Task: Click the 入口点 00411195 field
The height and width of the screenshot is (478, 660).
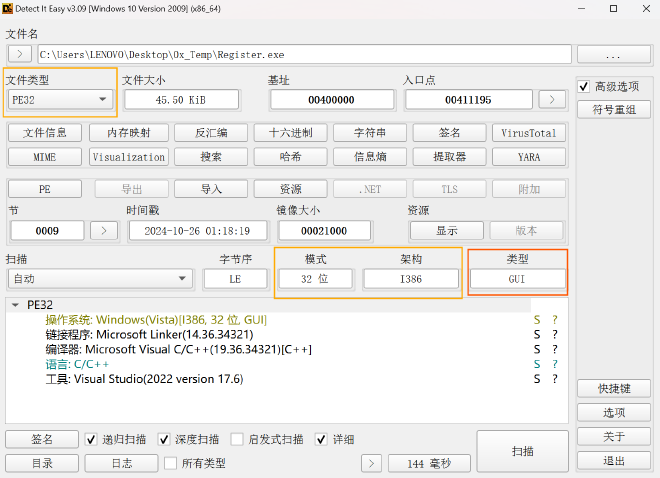Action: (x=468, y=100)
